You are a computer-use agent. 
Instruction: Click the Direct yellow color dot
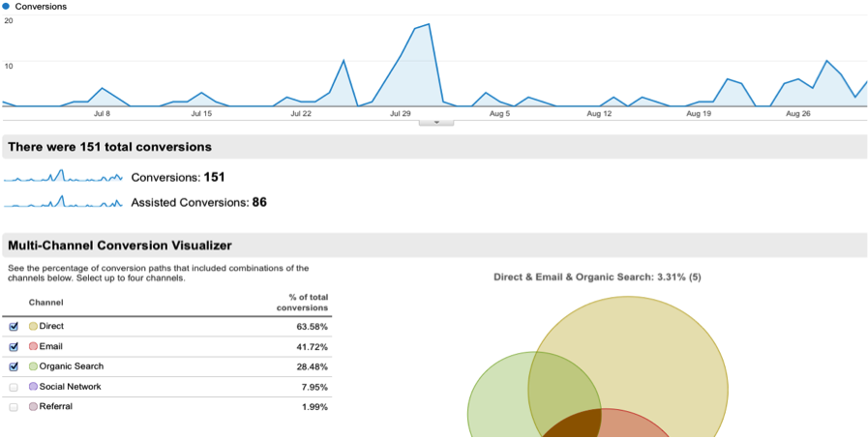point(33,326)
